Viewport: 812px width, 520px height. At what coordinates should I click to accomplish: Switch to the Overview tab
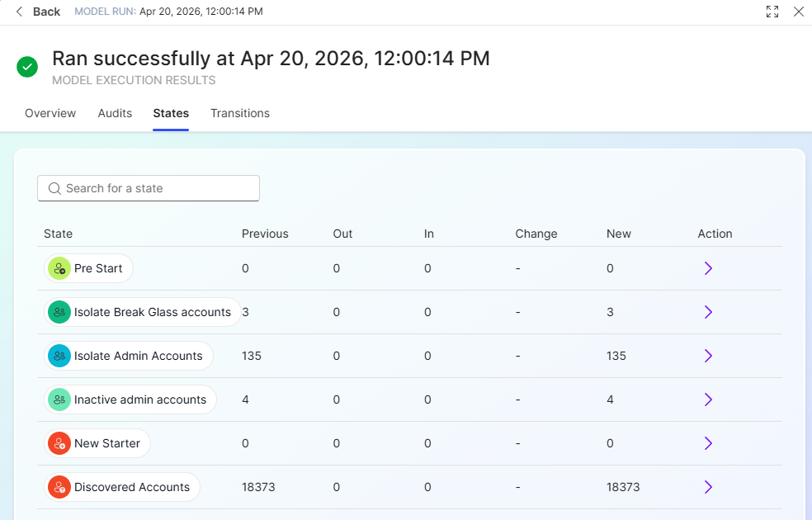(x=50, y=113)
